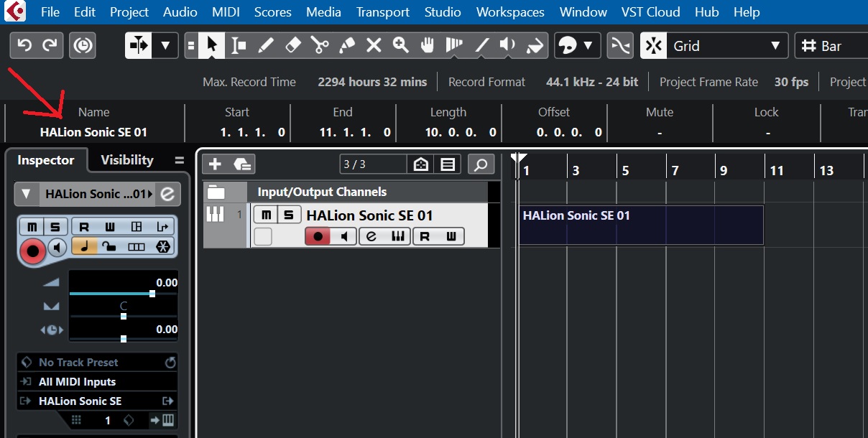Click Edit Channel Settings 'e' on track
This screenshot has height=438, width=868.
tap(371, 236)
